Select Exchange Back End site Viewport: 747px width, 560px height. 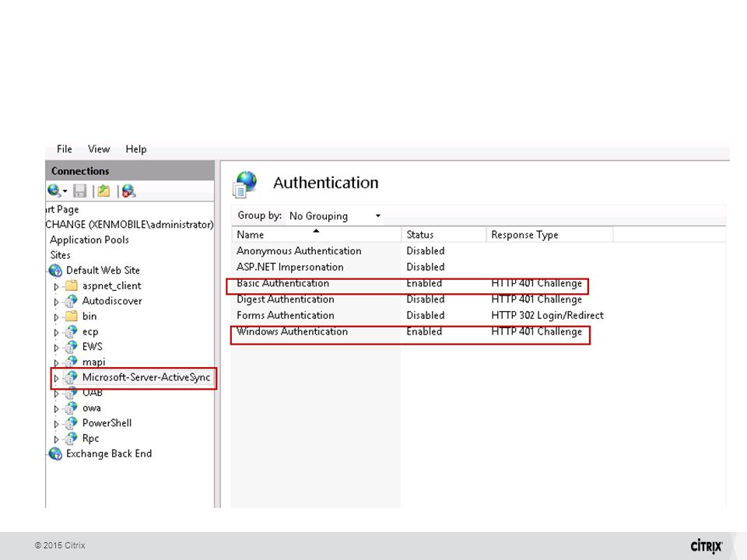(x=109, y=453)
